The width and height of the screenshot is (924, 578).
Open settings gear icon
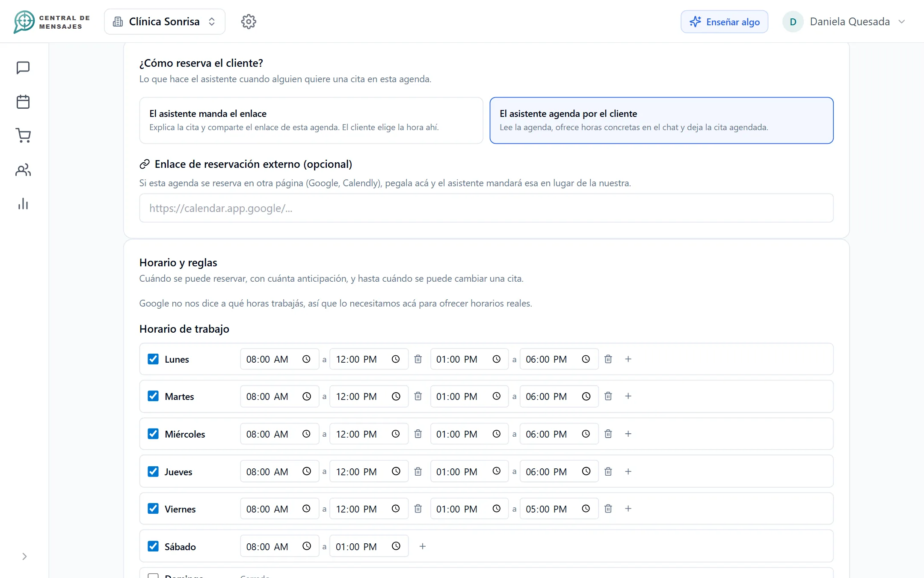[x=249, y=21]
